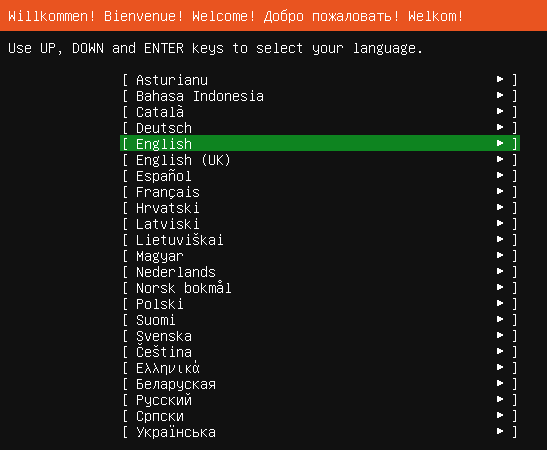Pick Suomi as the language
The width and height of the screenshot is (547, 450).
coord(320,320)
